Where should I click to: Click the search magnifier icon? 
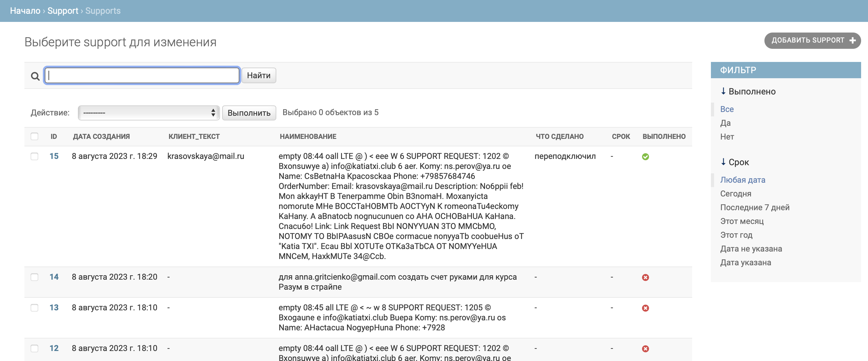pos(35,76)
